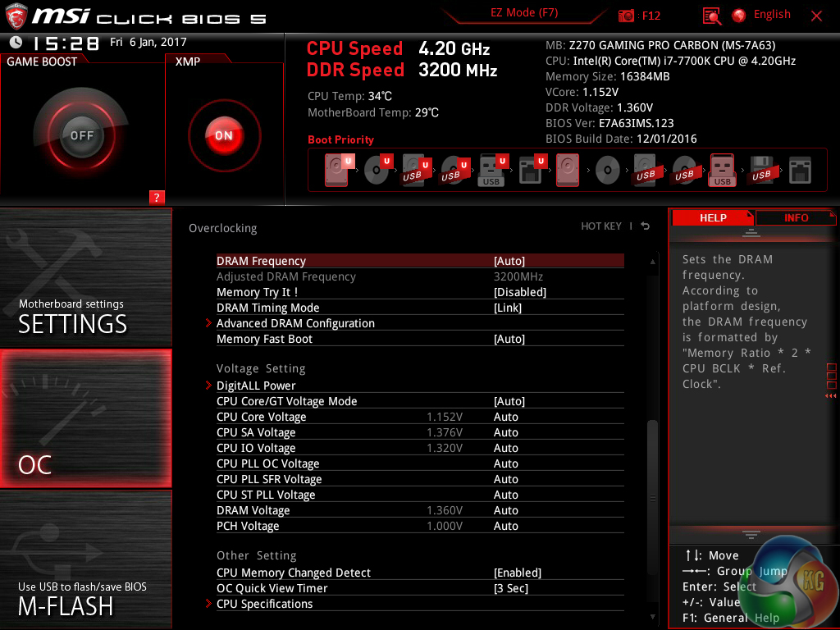Viewport: 840px width, 630px height.
Task: Click the CPU IO Voltage Auto field
Action: pyautogui.click(x=505, y=448)
